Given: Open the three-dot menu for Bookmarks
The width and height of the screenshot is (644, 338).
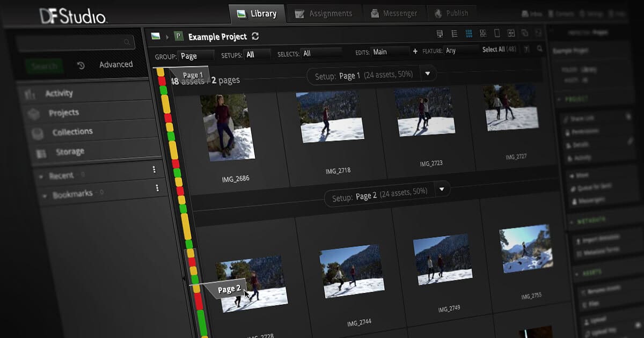Looking at the screenshot, I should (157, 188).
